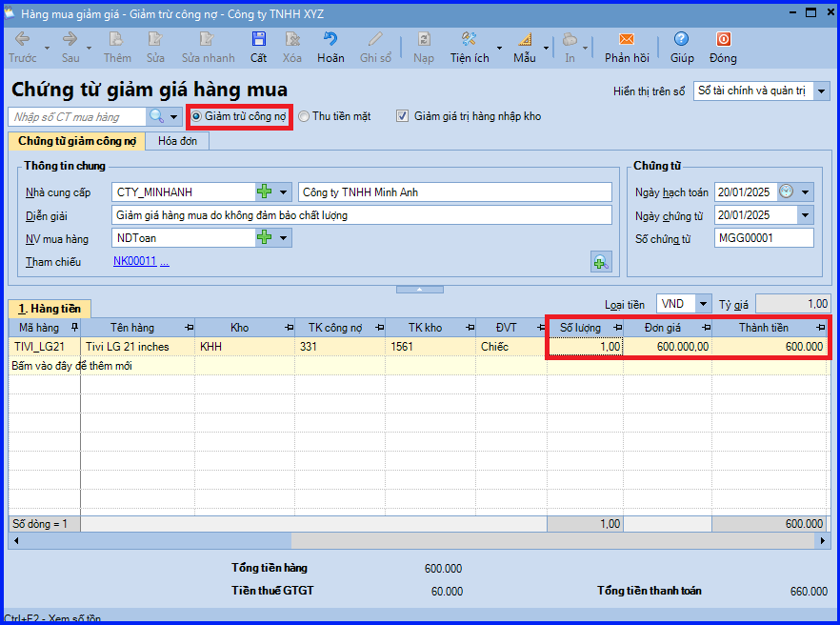The image size is (840, 625).
Task: Select the Thu tiền mặt radio option
Action: [x=304, y=116]
